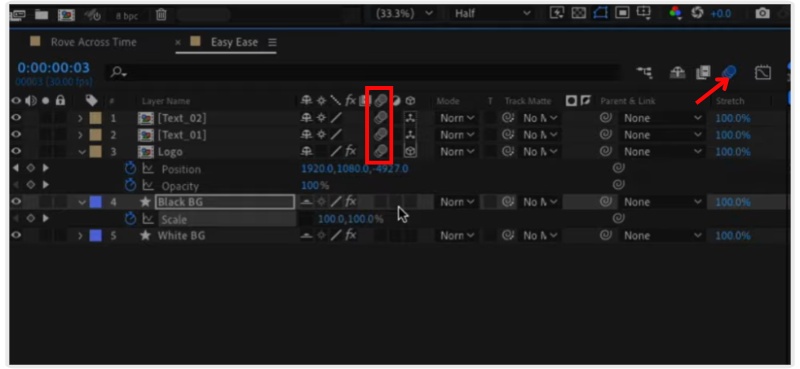Open the magnification (33.3%) dropdown
Image resolution: width=800 pixels, height=369 pixels.
pos(404,14)
